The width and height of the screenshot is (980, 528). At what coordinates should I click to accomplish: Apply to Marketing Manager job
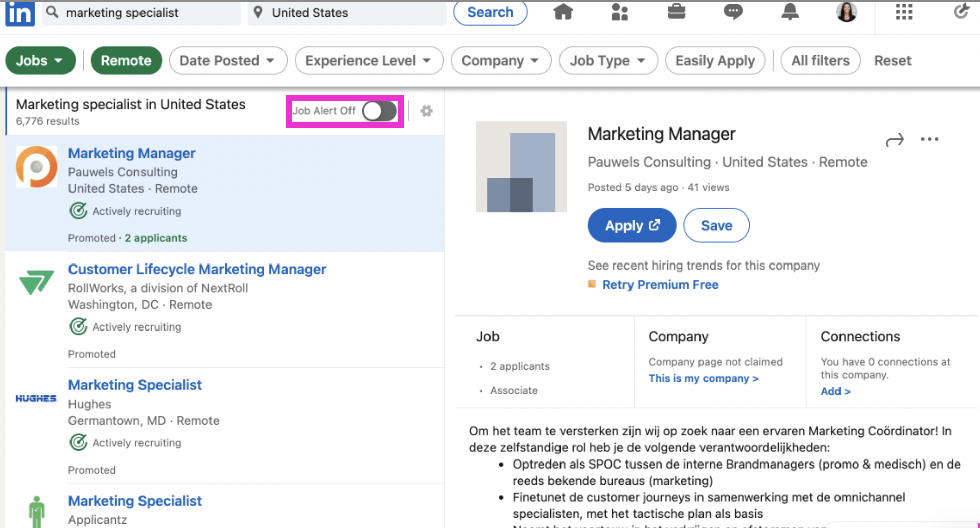coord(632,225)
